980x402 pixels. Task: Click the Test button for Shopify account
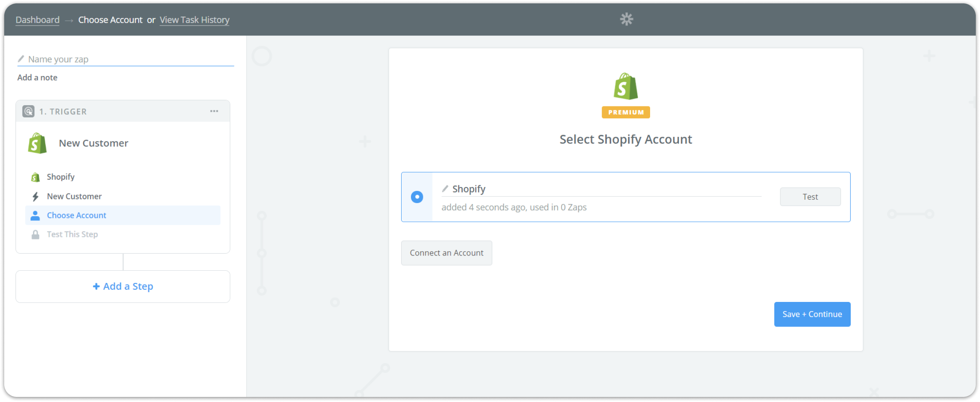coord(810,197)
